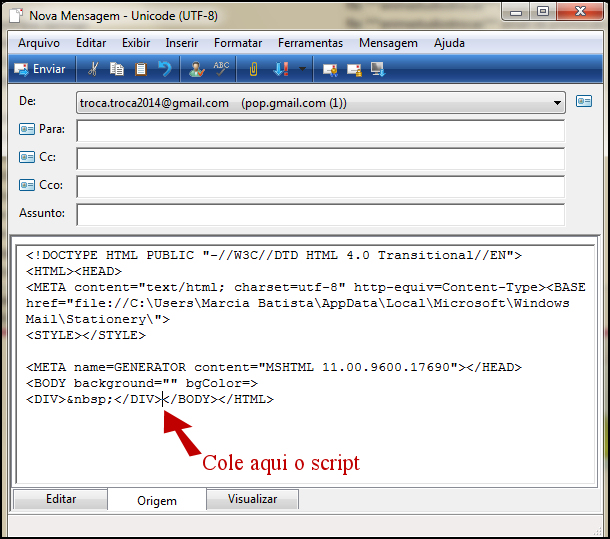Click the Enviar send button
Image resolution: width=610 pixels, height=539 pixels.
pyautogui.click(x=40, y=69)
